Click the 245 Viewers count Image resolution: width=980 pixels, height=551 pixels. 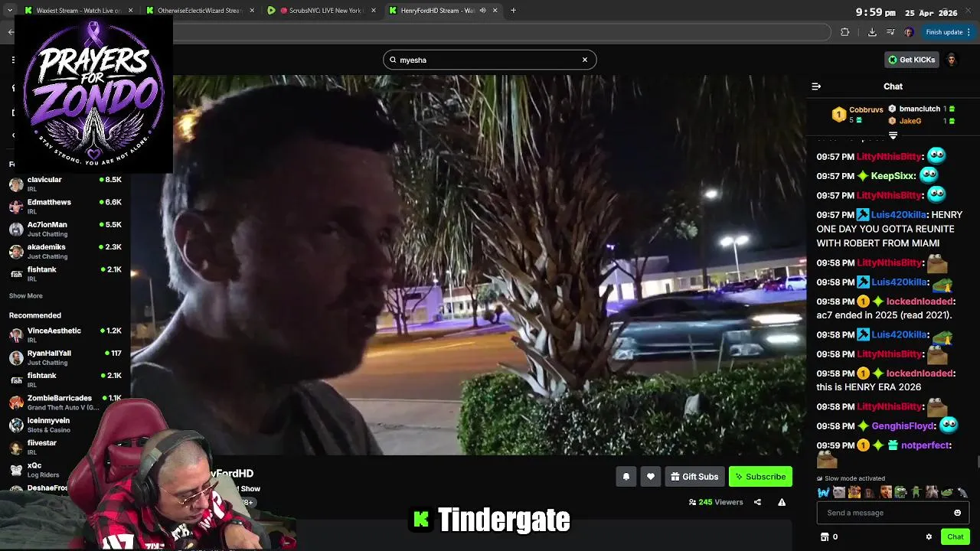click(x=716, y=502)
